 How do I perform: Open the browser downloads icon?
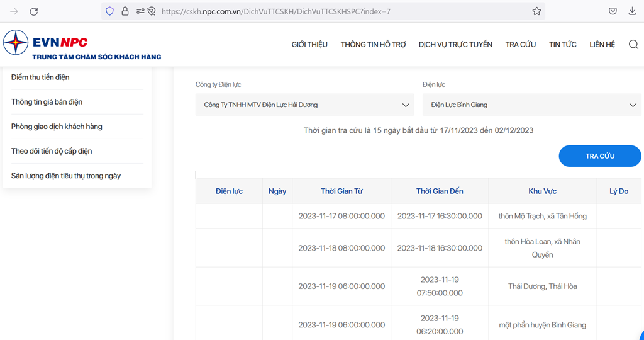633,11
